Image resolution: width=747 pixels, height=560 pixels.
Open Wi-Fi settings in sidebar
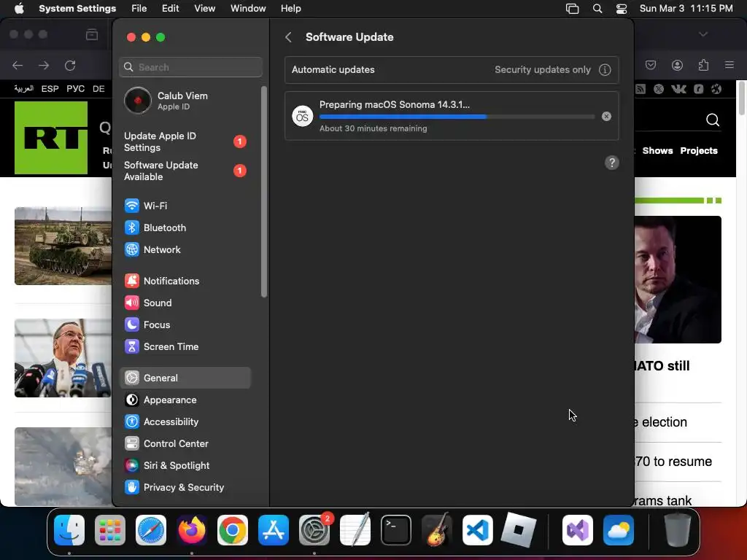coord(185,206)
